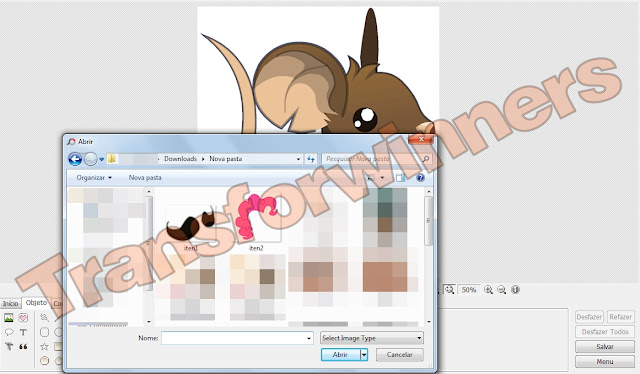Click the Nova pasta toolbar button
Viewport: 640px width, 374px height.
coord(145,178)
